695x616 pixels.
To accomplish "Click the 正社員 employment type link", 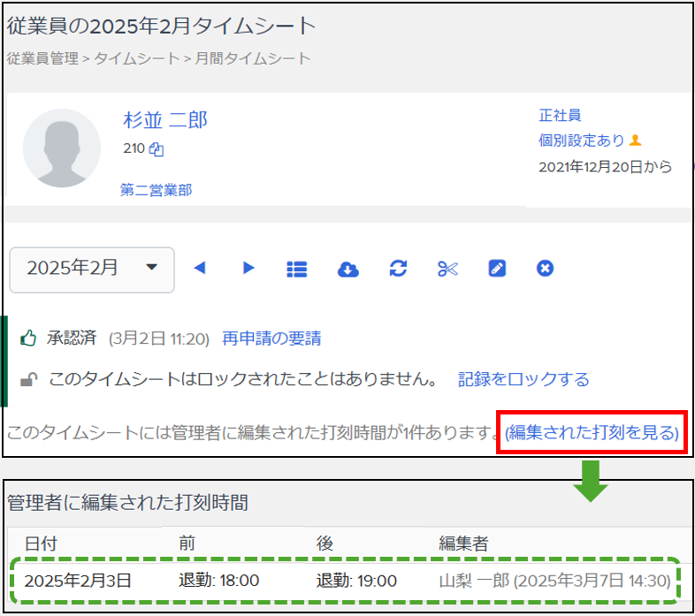I will point(560,115).
